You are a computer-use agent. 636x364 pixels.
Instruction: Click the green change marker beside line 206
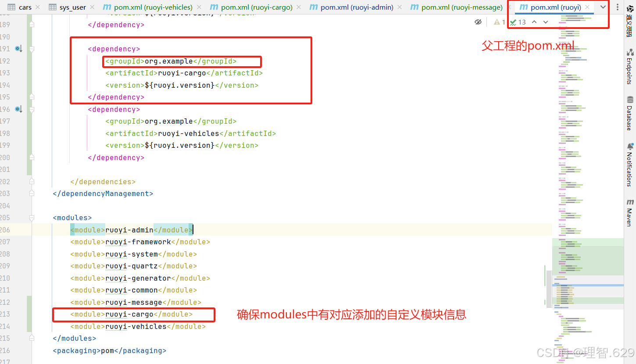pyautogui.click(x=29, y=229)
